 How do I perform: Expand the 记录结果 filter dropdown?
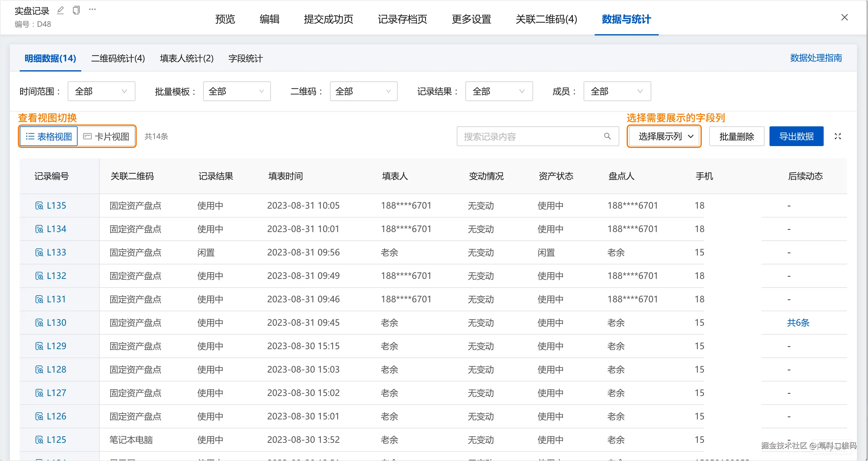(x=499, y=92)
